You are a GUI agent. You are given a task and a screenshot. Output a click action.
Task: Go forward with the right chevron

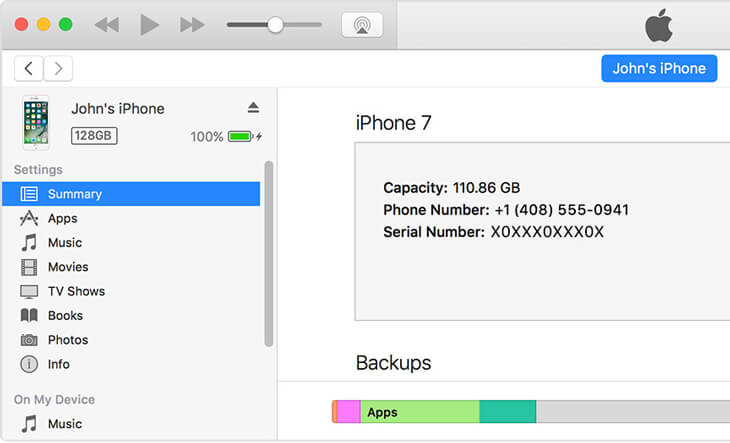point(58,68)
